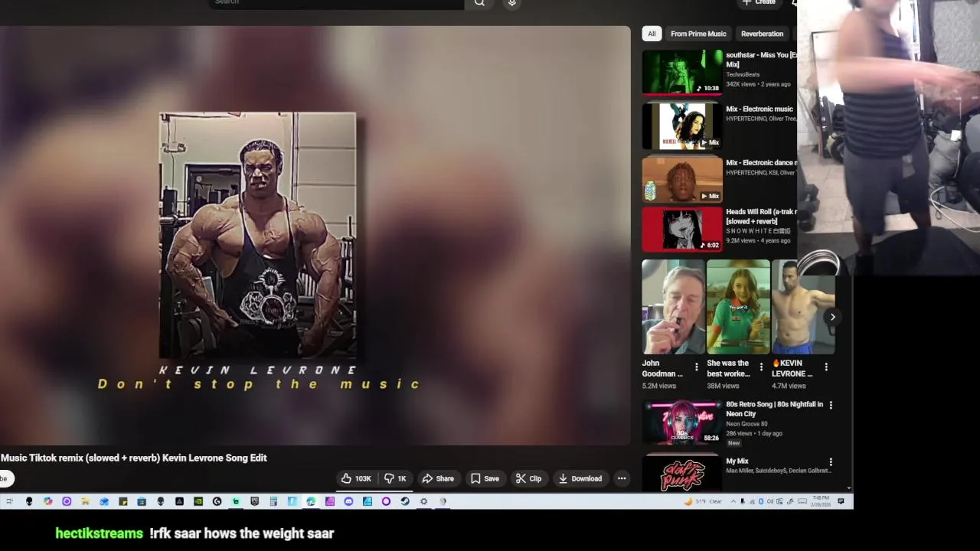Open the taskbar clock showing 7:48 PM

(821, 501)
